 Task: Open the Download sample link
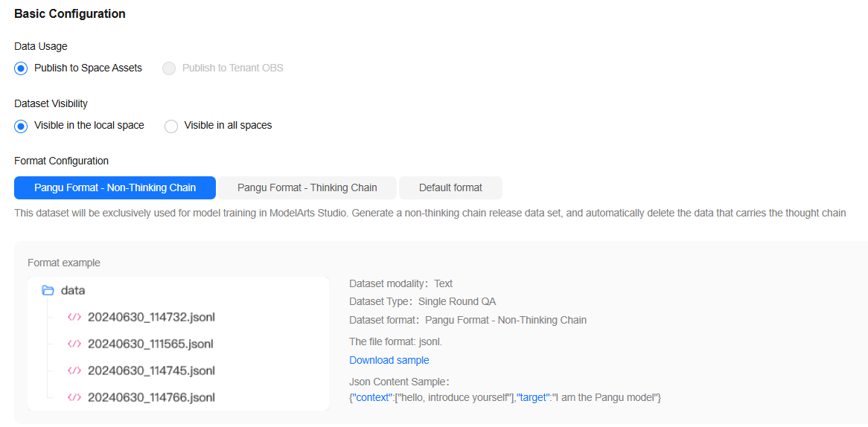[x=389, y=360]
